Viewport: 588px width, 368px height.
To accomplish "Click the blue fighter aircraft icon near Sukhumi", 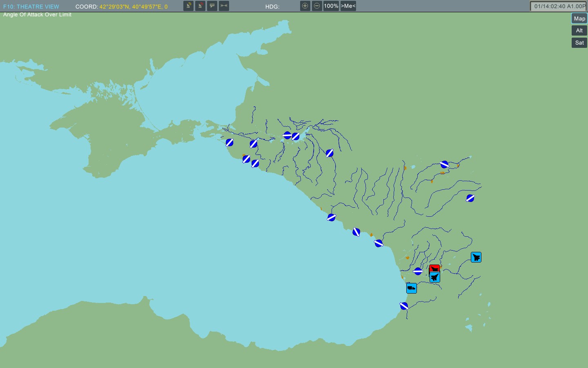I will pyautogui.click(x=434, y=277).
